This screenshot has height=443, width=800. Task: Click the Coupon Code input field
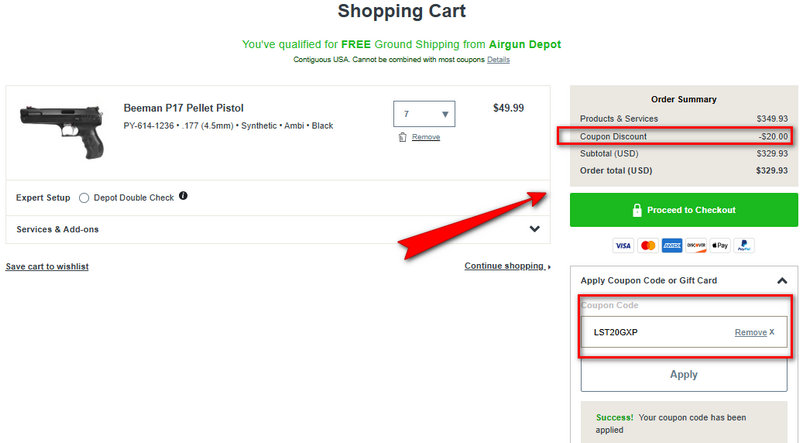click(x=655, y=332)
